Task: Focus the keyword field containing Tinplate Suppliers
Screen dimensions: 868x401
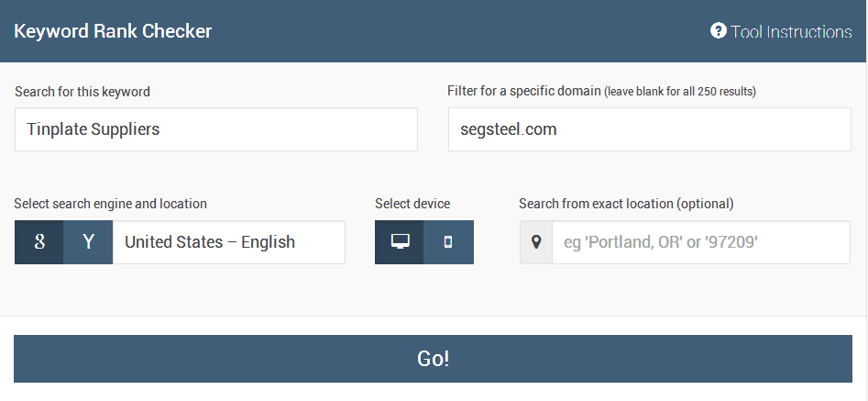Action: tap(216, 129)
